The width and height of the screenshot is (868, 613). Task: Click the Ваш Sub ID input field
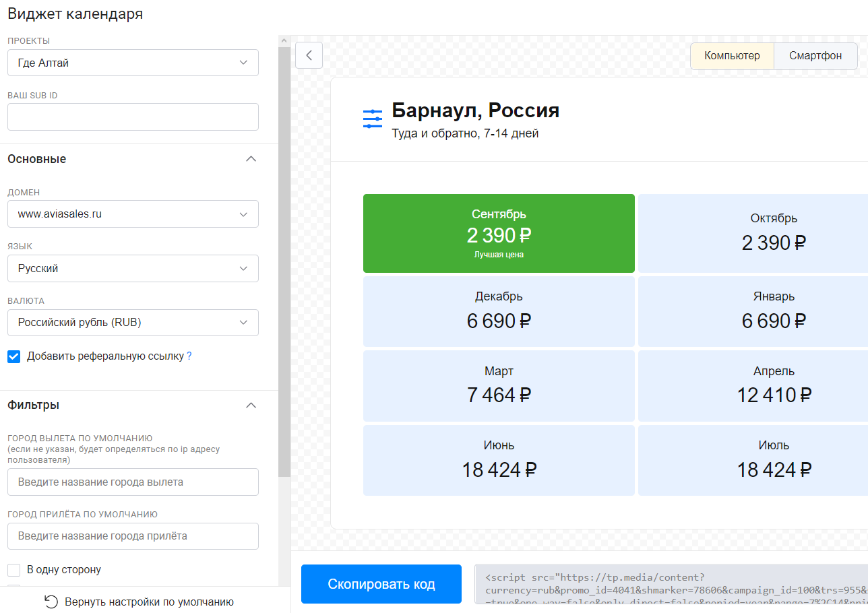[x=133, y=117]
